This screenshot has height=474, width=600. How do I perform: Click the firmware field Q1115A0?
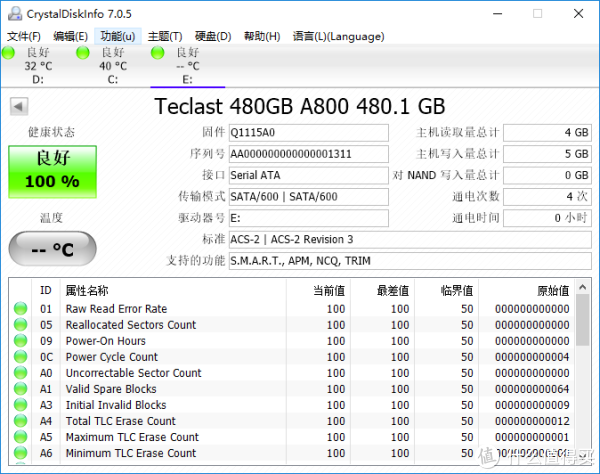click(308, 133)
